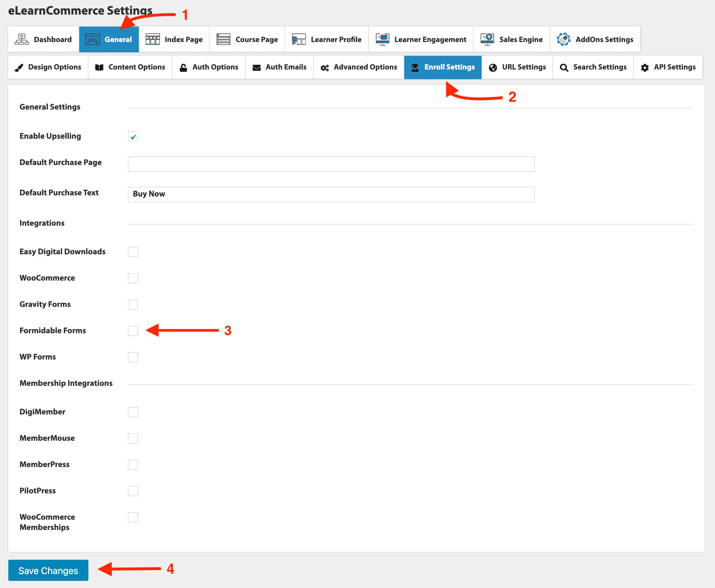Select the General tab

coord(109,39)
